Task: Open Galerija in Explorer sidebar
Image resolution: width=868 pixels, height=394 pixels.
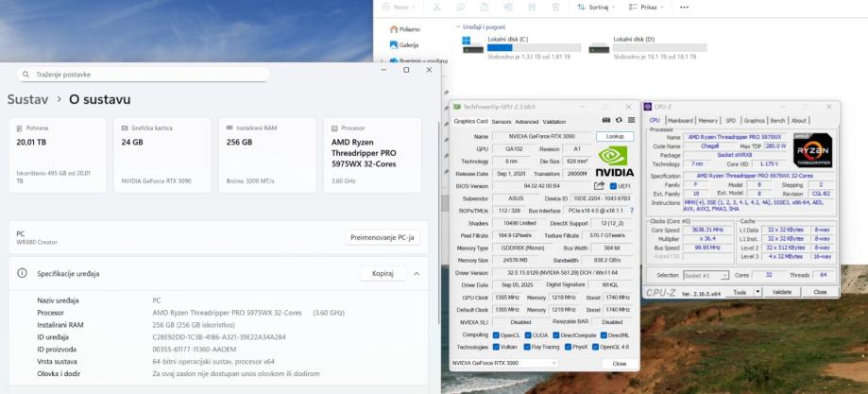Action: point(408,44)
